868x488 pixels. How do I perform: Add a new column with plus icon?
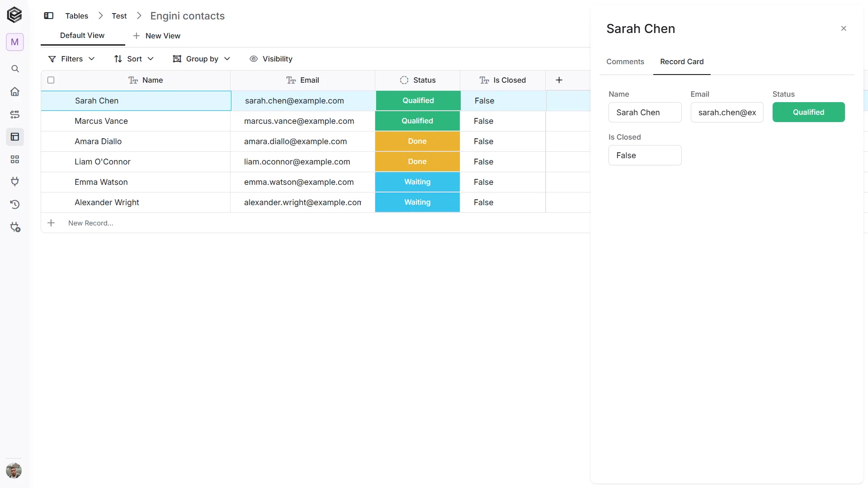point(559,80)
